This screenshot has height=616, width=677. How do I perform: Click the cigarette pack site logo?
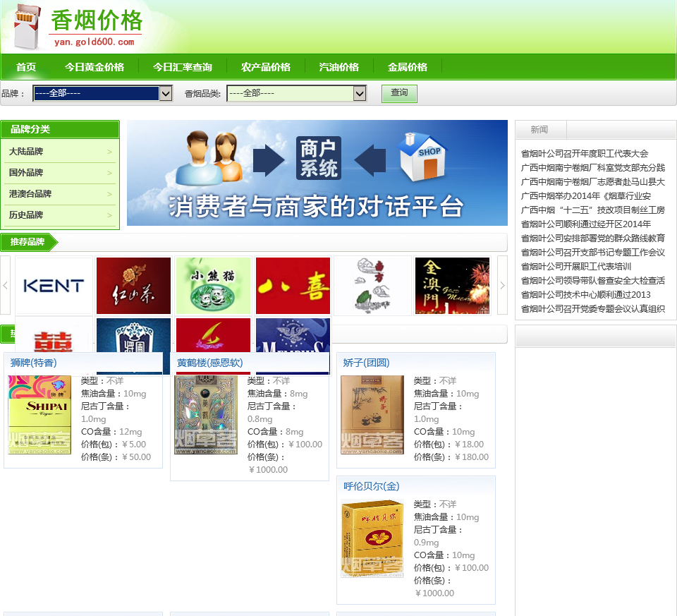[x=28, y=27]
